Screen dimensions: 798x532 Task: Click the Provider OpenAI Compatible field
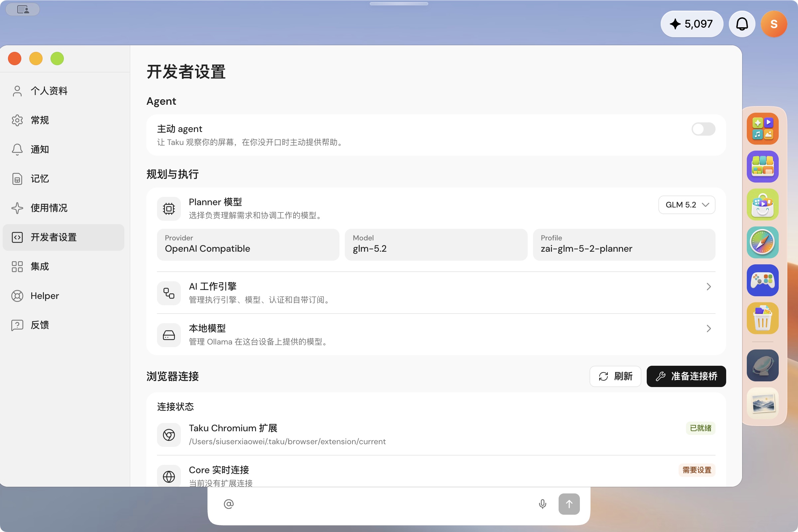[x=248, y=245]
